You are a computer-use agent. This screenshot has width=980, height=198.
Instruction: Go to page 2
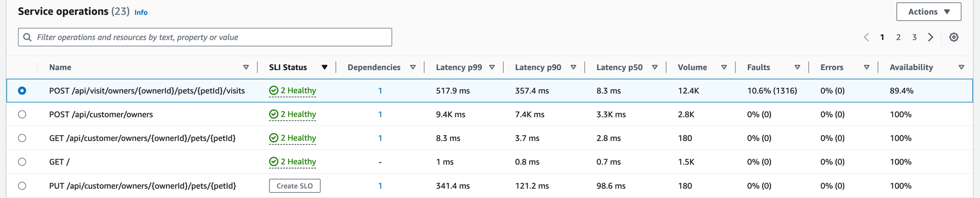(898, 37)
